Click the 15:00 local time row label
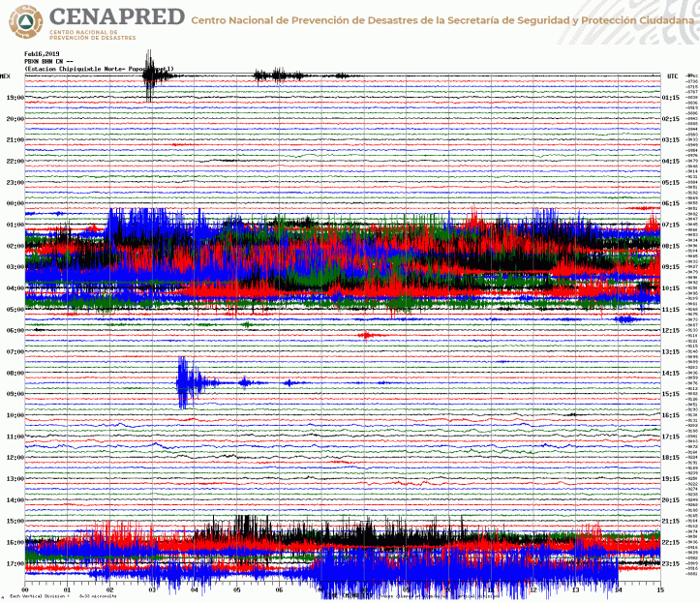Viewport: 700px width, 603px height. coord(14,521)
